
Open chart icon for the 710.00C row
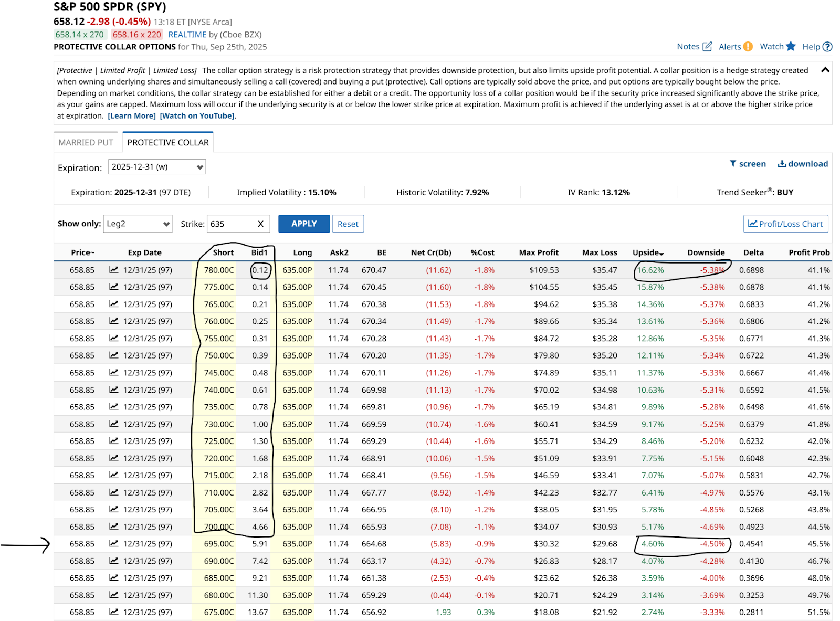coord(113,492)
